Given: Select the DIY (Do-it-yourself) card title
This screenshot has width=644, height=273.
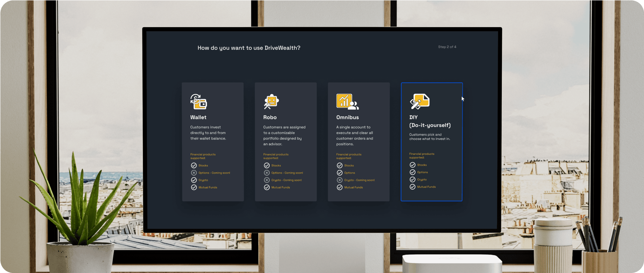Looking at the screenshot, I should pyautogui.click(x=430, y=121).
